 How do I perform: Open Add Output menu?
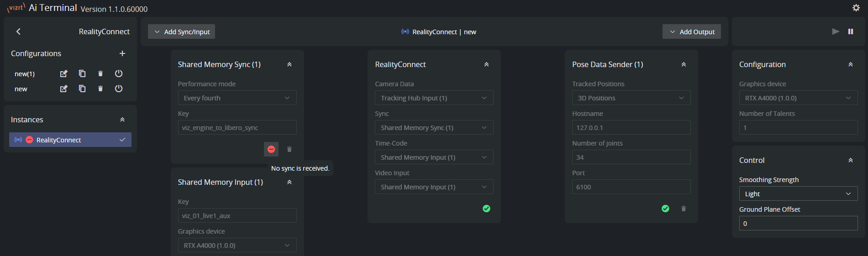pyautogui.click(x=691, y=31)
